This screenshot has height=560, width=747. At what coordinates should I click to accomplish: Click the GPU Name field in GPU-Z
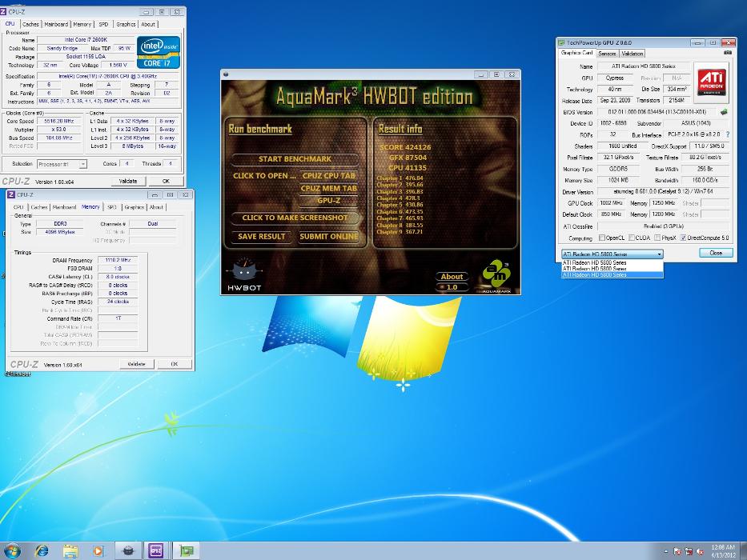click(644, 66)
